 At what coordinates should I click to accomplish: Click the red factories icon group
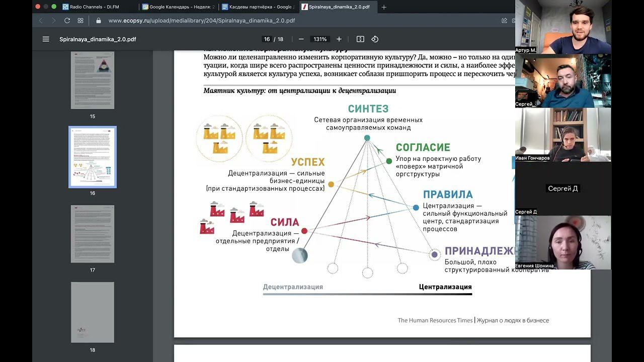231,217
